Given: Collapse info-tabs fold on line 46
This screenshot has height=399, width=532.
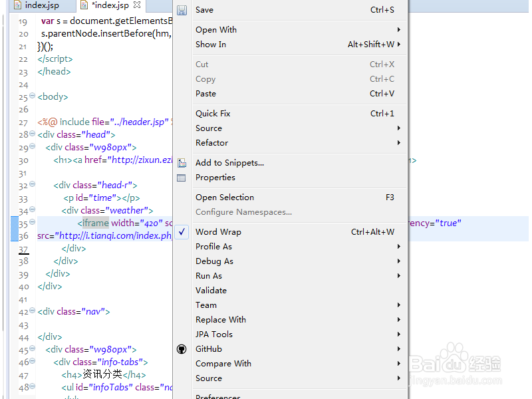Looking at the screenshot, I should (x=32, y=361).
